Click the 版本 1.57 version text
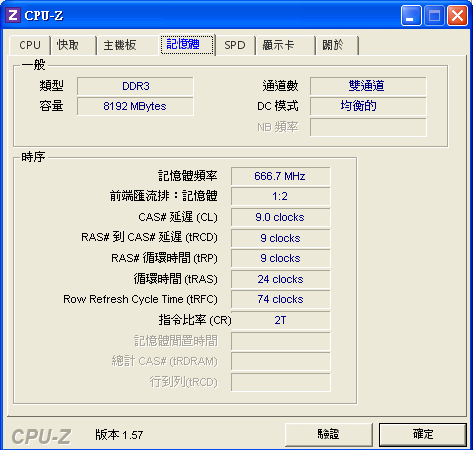474x450 pixels. (x=119, y=435)
